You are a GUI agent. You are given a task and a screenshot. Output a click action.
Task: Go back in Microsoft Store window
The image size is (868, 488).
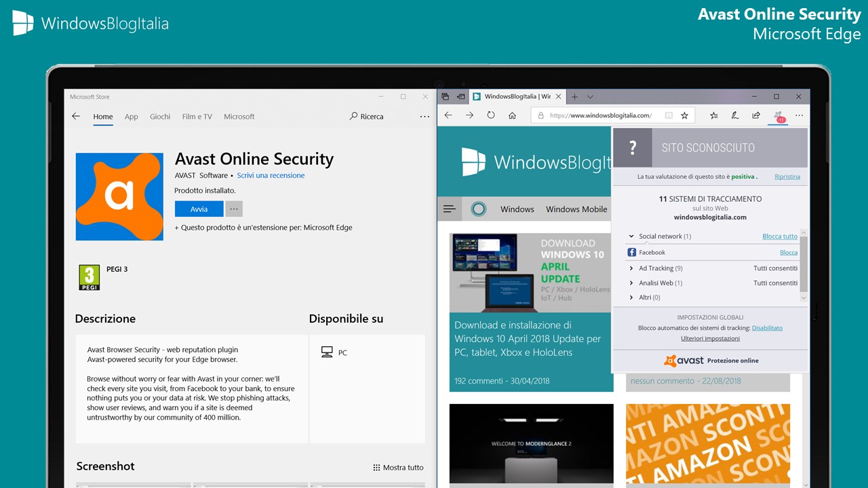(76, 117)
